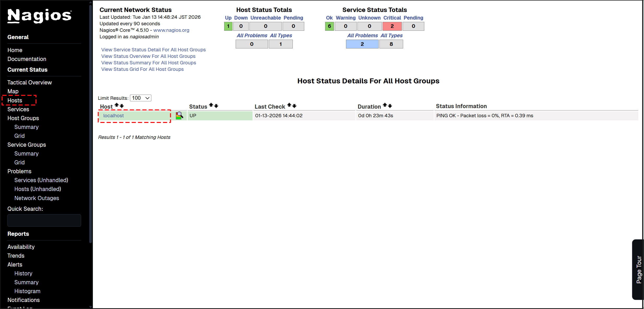Sort Duration column descending arrow
Viewport: 644px width, 309px height.
tap(390, 106)
